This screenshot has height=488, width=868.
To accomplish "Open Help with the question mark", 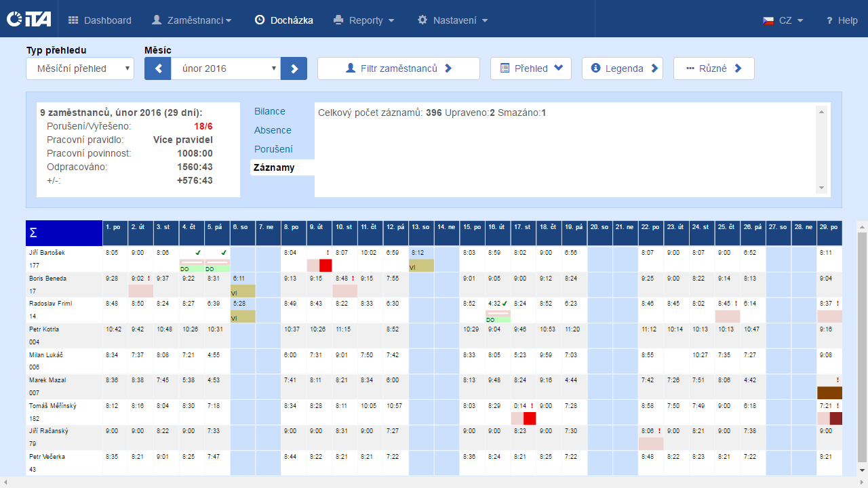I will [841, 20].
